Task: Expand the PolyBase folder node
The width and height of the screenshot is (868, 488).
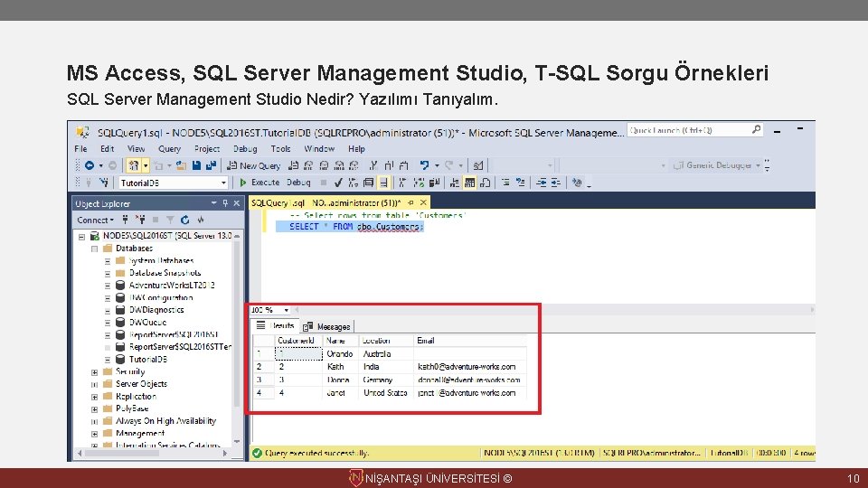Action: point(95,408)
